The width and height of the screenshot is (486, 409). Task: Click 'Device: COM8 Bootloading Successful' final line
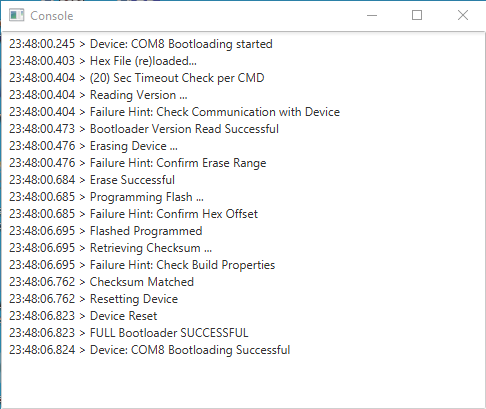(150, 350)
